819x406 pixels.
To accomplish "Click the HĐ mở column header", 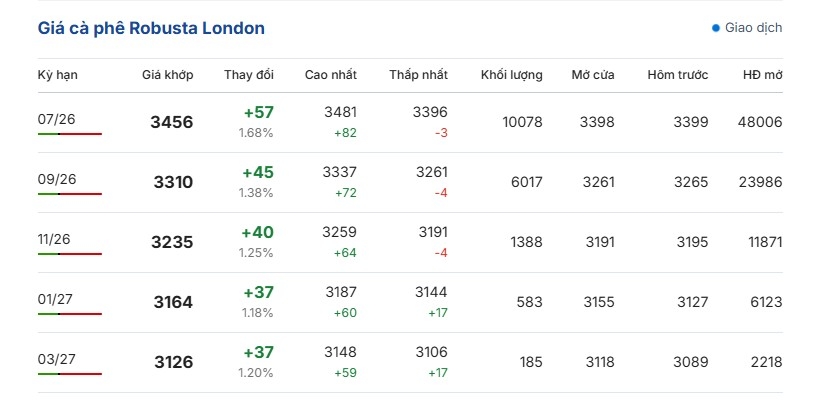I will coord(763,75).
